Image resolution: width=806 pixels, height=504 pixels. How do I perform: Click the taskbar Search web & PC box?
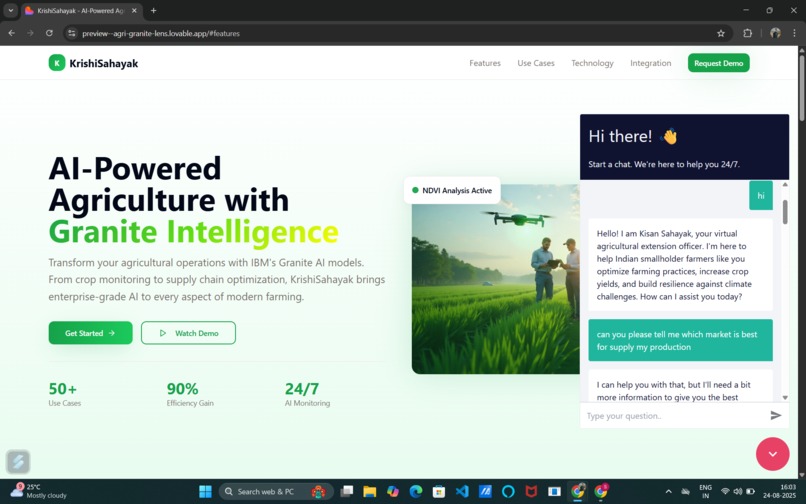tap(276, 491)
